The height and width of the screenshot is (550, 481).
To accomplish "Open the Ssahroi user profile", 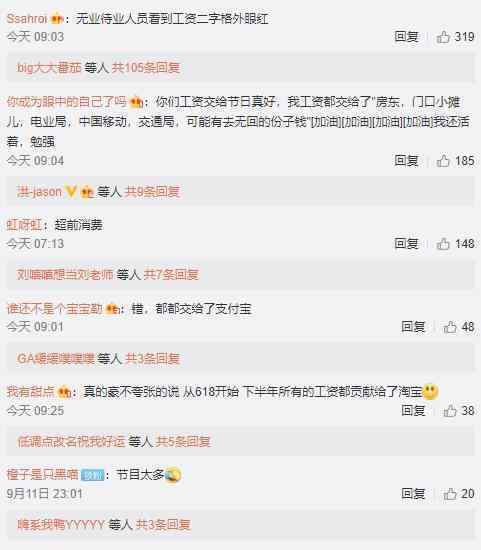I will pyautogui.click(x=27, y=18).
